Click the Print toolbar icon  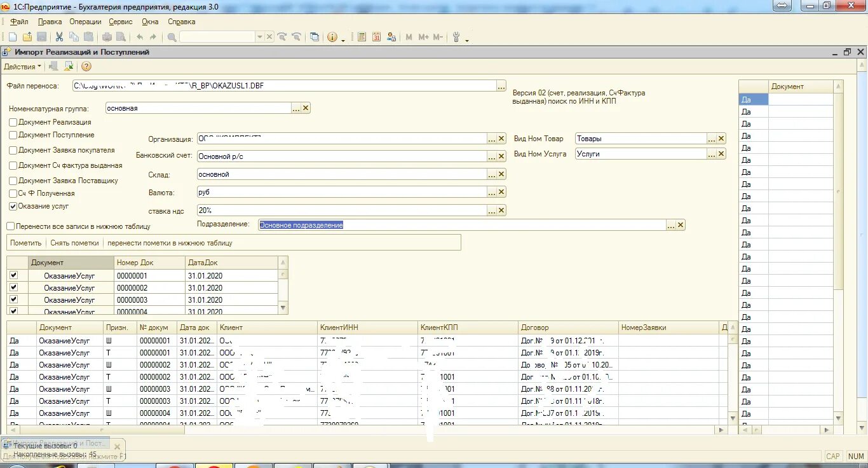[x=107, y=38]
